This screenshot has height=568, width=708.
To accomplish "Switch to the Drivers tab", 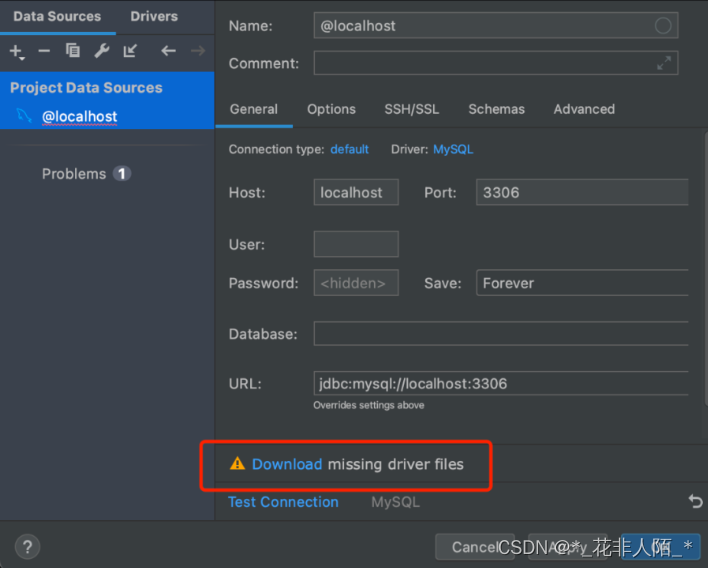I will [x=154, y=17].
